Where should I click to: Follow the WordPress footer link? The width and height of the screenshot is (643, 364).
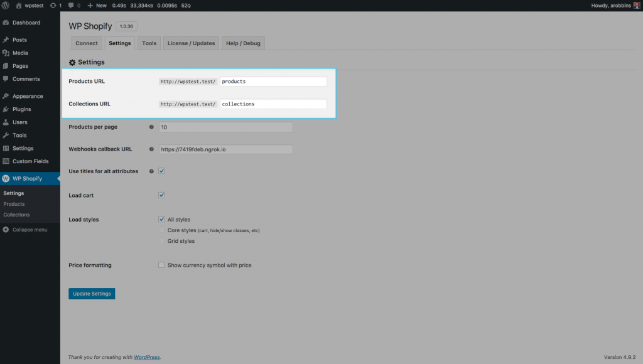(147, 357)
